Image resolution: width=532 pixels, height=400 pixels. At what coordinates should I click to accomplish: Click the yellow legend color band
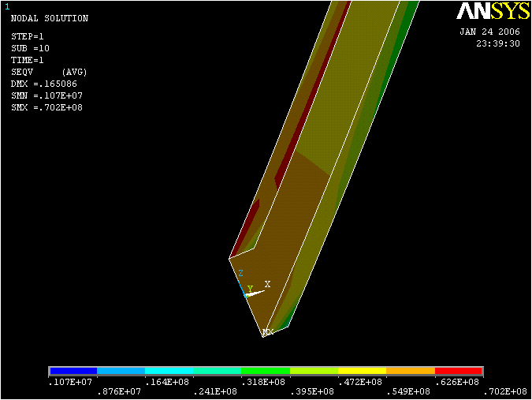[x=363, y=371]
